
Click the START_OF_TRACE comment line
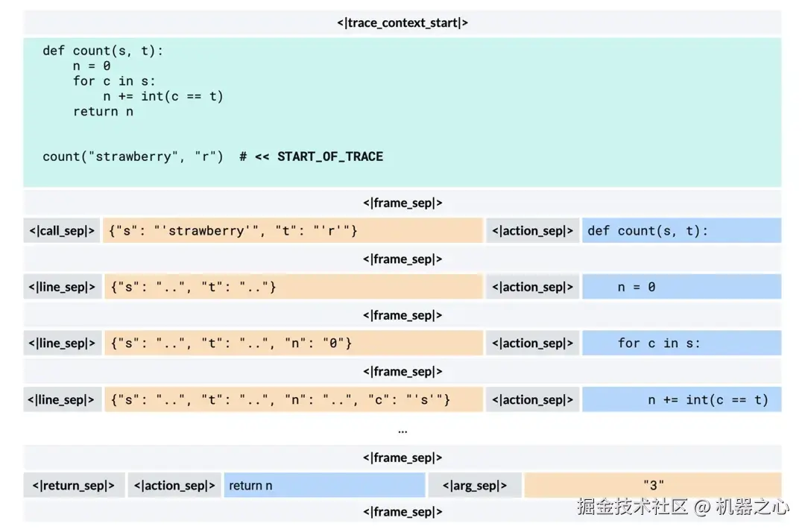(212, 156)
